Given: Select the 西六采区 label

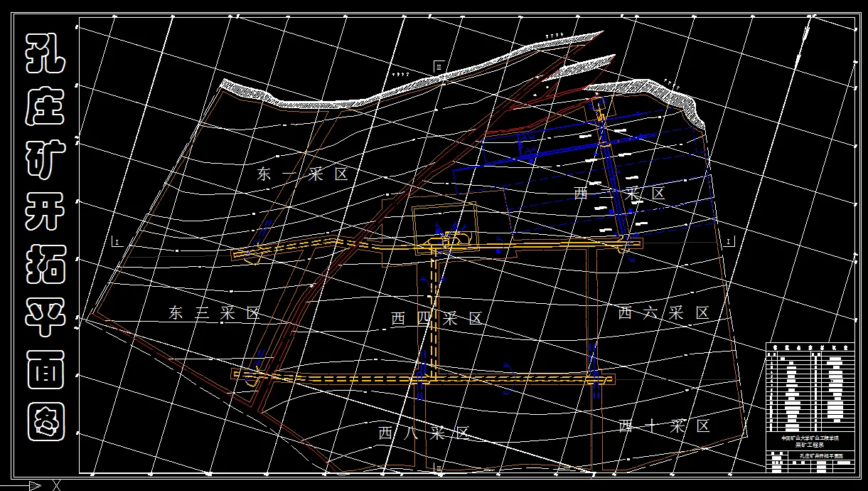Looking at the screenshot, I should tap(664, 312).
